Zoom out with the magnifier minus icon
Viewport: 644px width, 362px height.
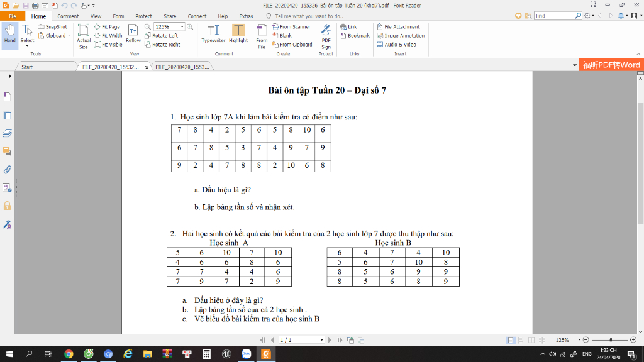pyautogui.click(x=147, y=26)
